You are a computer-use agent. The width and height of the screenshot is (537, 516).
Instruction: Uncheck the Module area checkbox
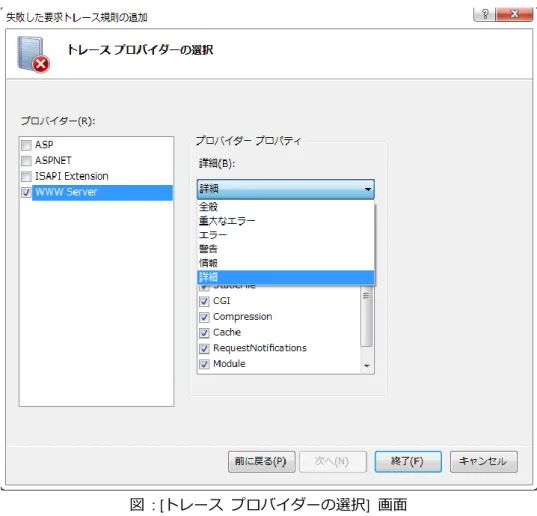[x=204, y=364]
